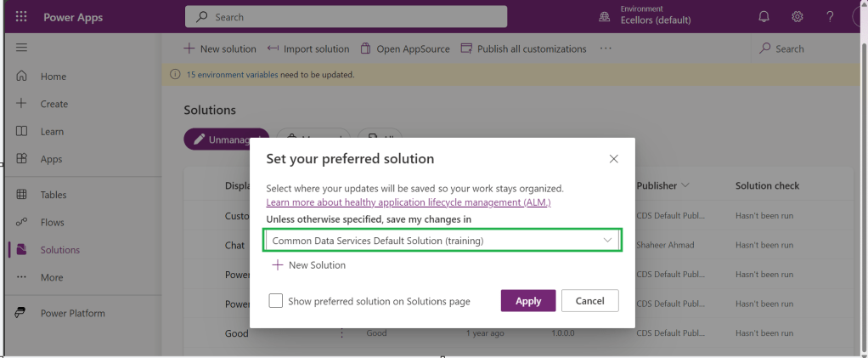Go to Solutions in left navigation
The height and width of the screenshot is (358, 868).
click(59, 250)
